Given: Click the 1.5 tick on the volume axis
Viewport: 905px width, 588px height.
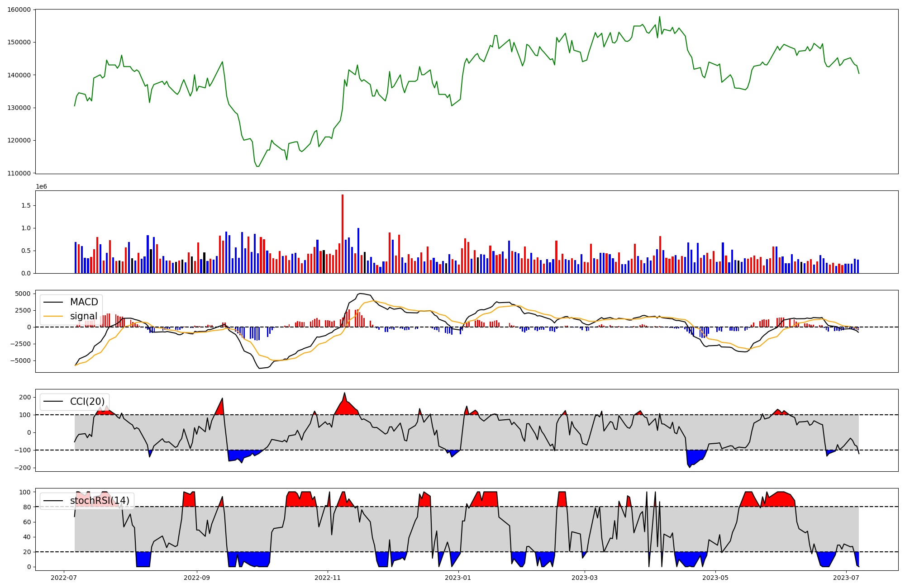Looking at the screenshot, I should (x=26, y=205).
